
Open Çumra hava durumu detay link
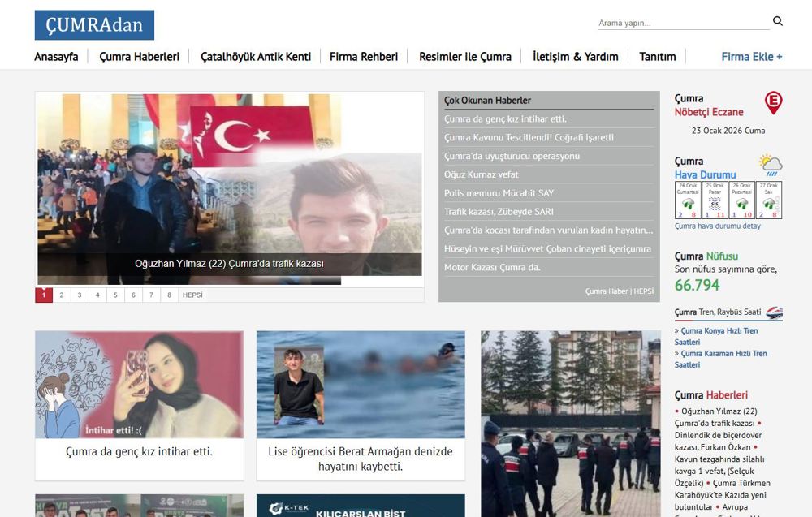[x=717, y=226]
